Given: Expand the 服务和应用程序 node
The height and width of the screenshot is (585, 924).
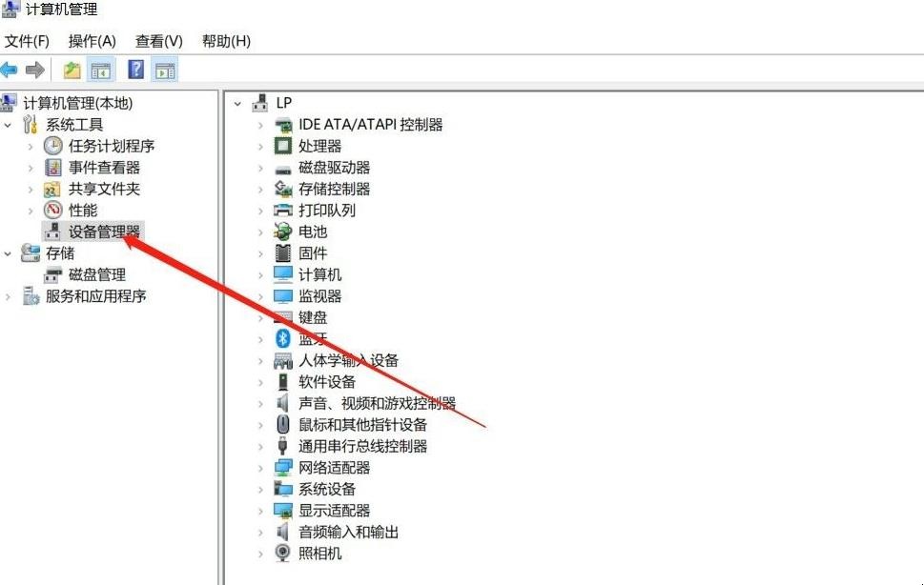Looking at the screenshot, I should pos(8,296).
